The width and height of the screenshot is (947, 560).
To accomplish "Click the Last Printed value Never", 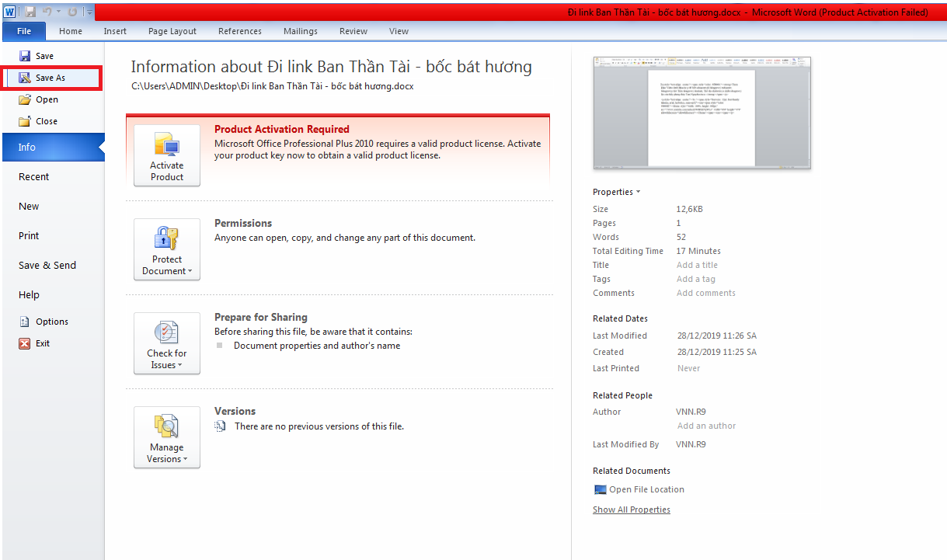I will pyautogui.click(x=688, y=368).
